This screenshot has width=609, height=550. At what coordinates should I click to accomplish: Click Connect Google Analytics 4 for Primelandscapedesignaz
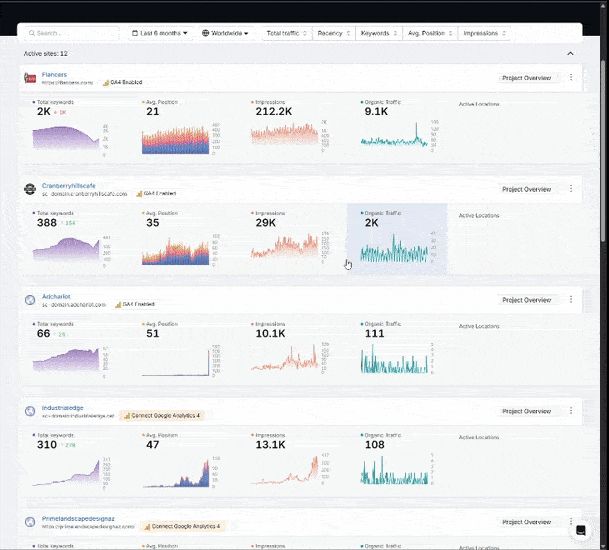pos(183,526)
